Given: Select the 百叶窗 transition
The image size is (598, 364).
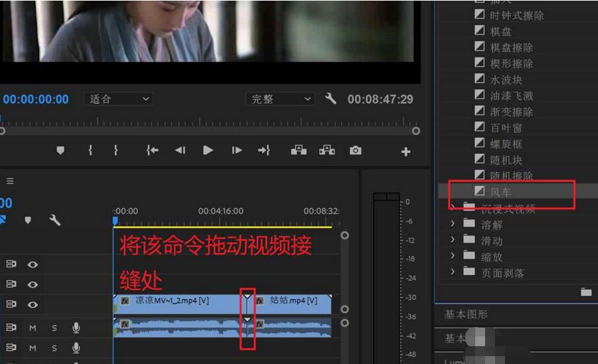Looking at the screenshot, I should pos(506,128).
